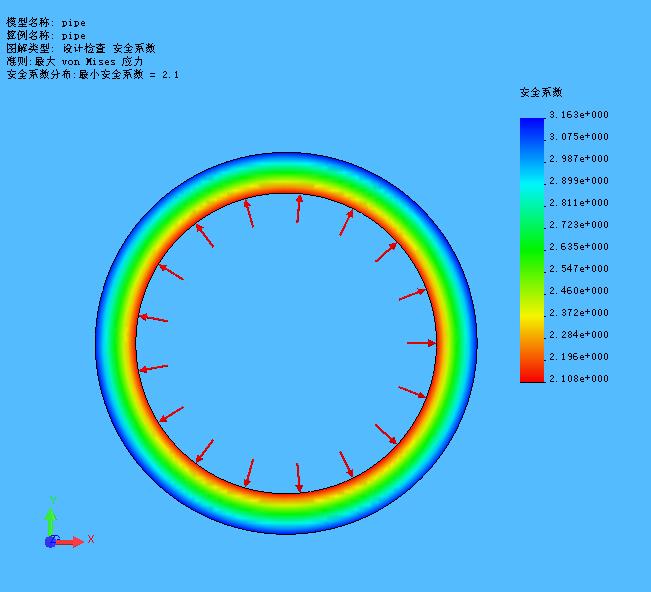Click legend value 2.460e+000
Viewport: 651px width, 592px height.
pyautogui.click(x=579, y=291)
